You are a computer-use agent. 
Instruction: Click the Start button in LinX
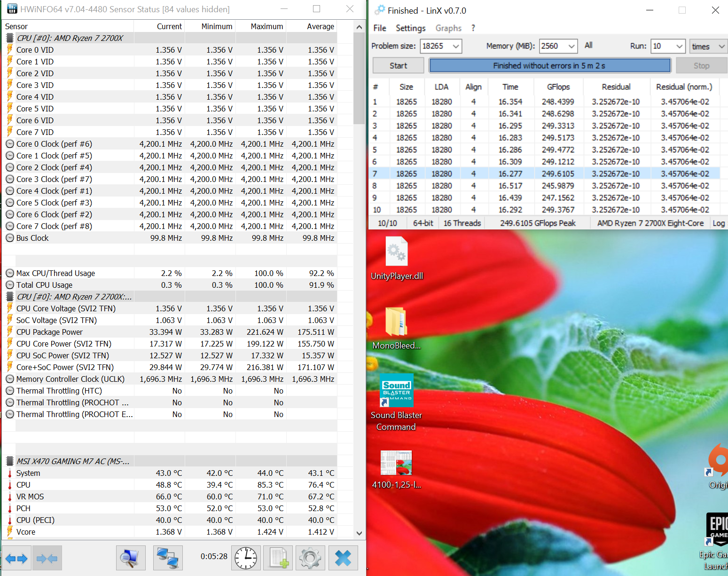tap(398, 66)
